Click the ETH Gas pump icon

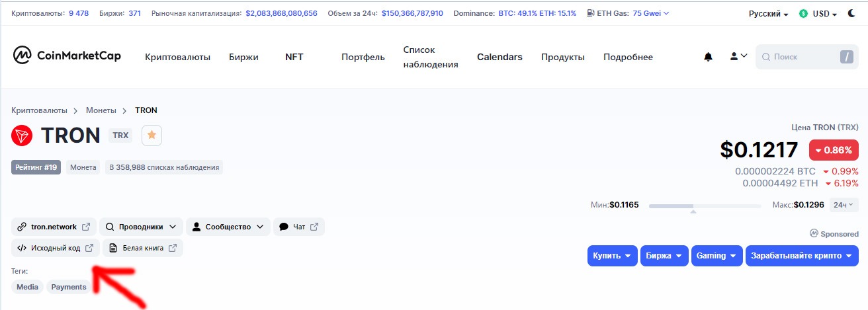591,13
